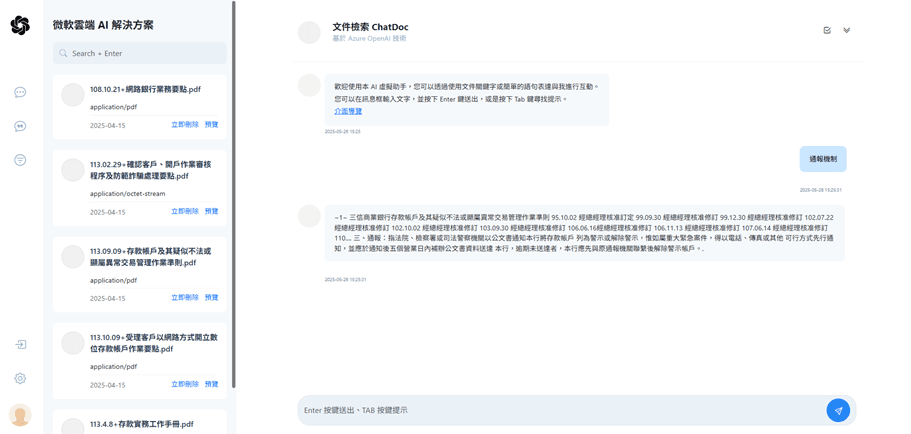Screen dimensions: 911x434
Task: Select file 108.10.21+網路銀行業務要點.pdf title
Action: tap(145, 89)
